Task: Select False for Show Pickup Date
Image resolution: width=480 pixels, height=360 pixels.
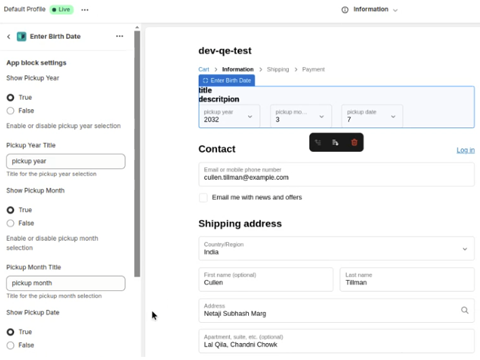Action: click(10, 345)
